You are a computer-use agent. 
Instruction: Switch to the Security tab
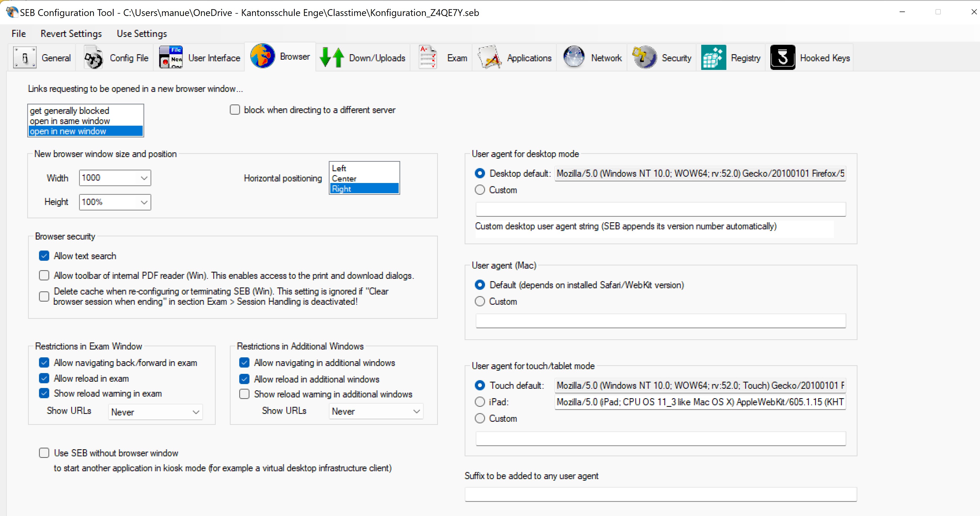click(x=663, y=57)
